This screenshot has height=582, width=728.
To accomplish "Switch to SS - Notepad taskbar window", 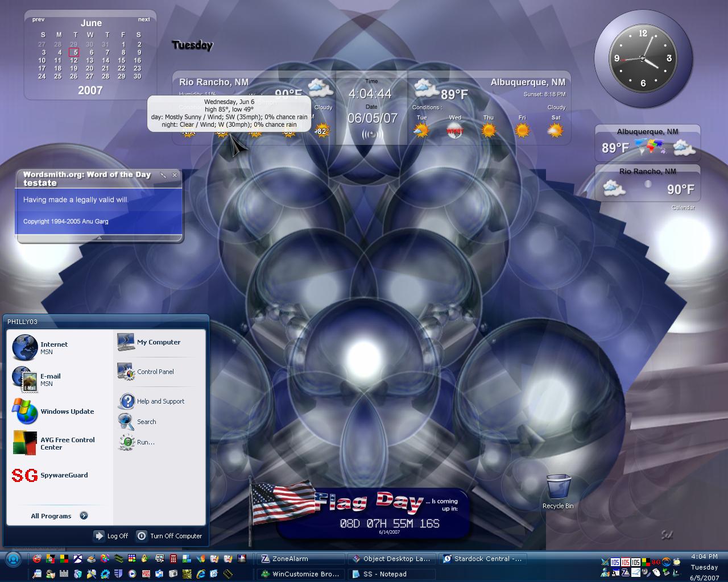I will [x=391, y=574].
